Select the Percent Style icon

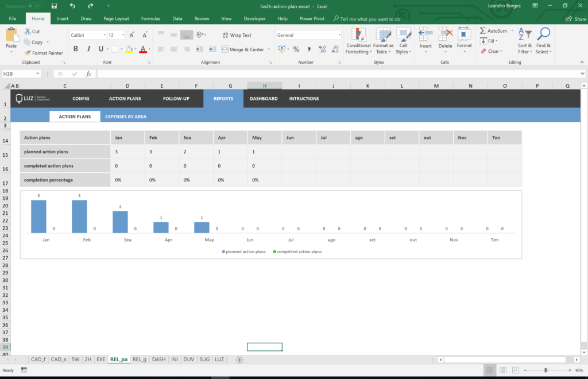[x=296, y=49]
